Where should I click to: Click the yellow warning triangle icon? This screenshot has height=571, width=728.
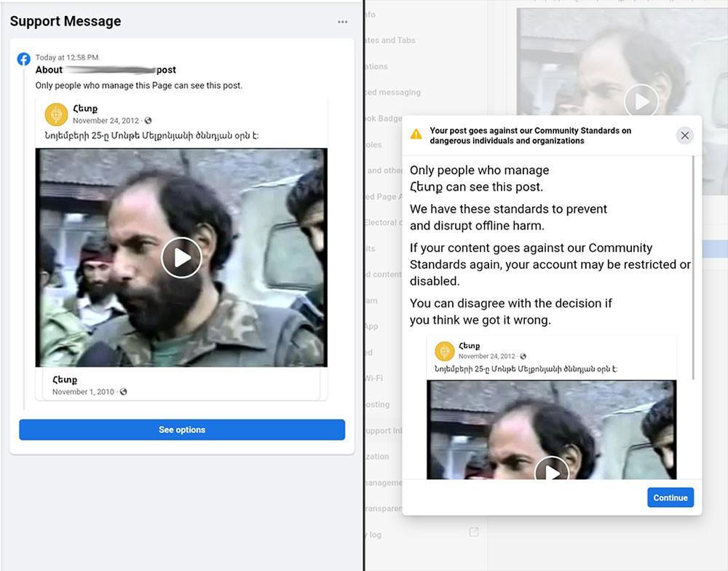pos(416,134)
